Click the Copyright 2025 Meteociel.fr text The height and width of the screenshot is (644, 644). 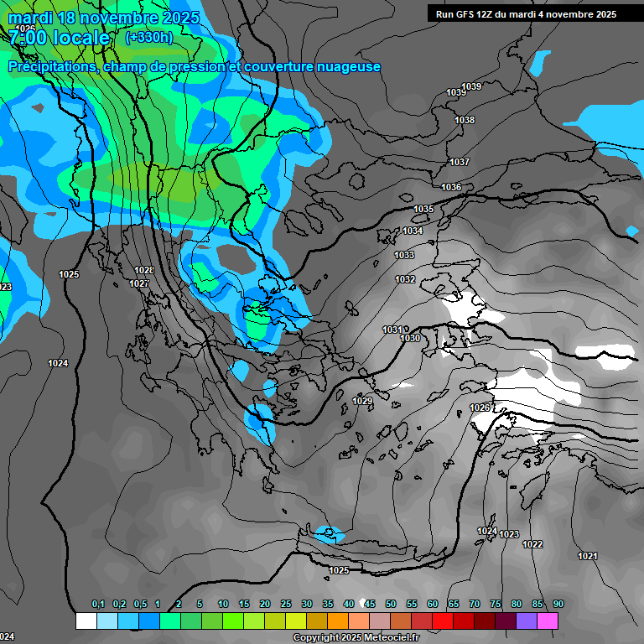pos(364,638)
